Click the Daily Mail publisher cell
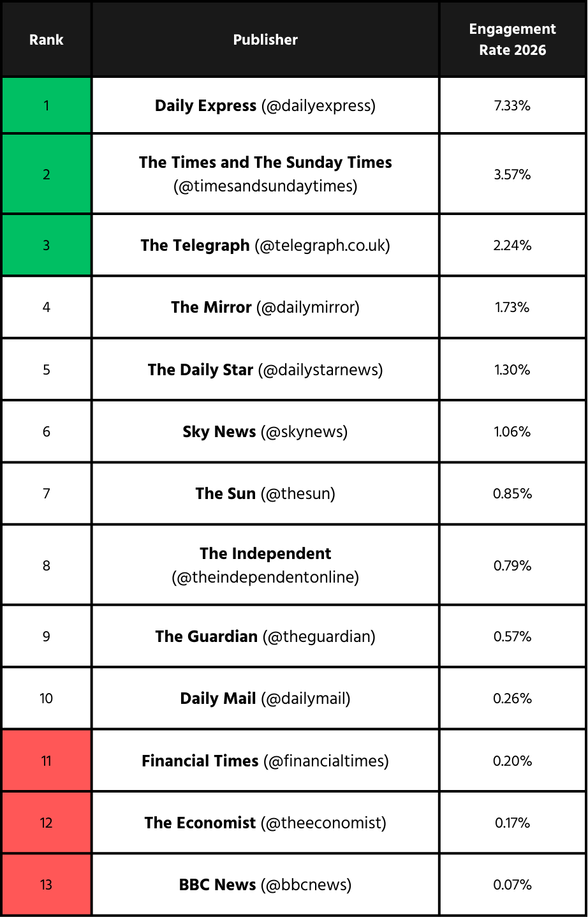The image size is (588, 917). click(x=265, y=698)
